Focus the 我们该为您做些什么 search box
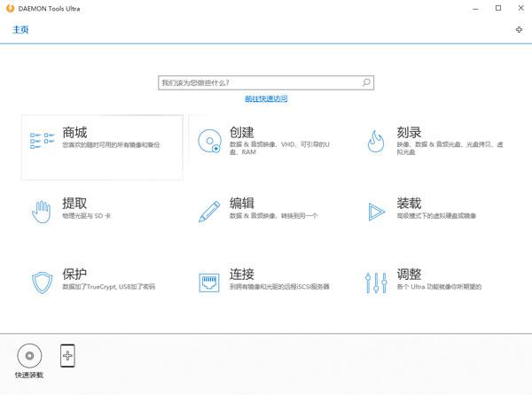 pos(257,82)
